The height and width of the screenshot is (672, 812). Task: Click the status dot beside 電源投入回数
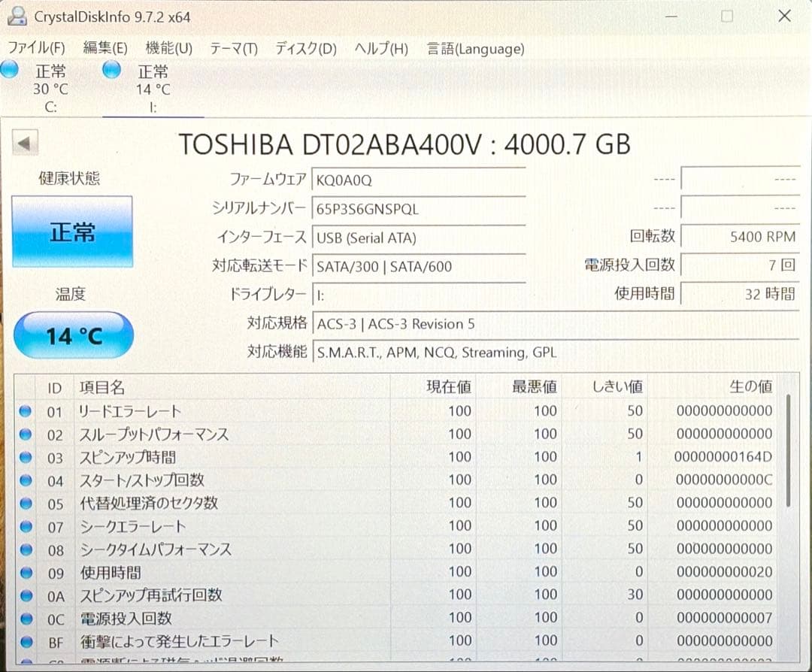click(x=24, y=618)
